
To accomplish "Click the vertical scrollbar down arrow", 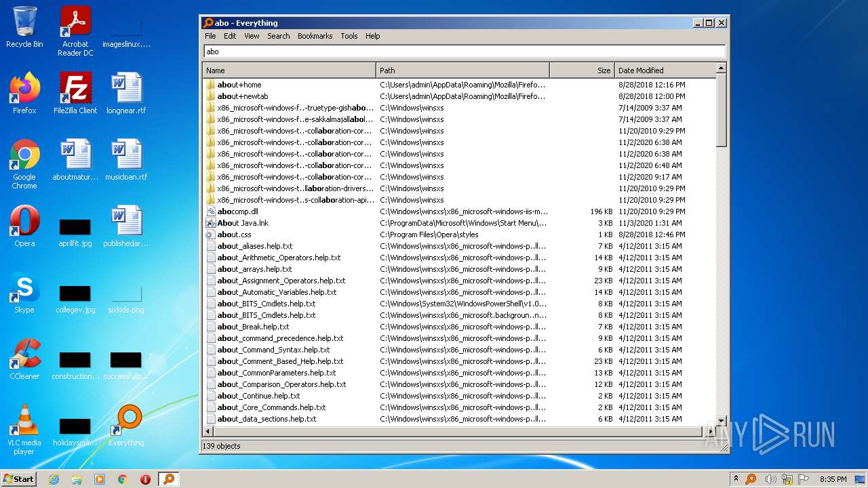I will click(721, 421).
